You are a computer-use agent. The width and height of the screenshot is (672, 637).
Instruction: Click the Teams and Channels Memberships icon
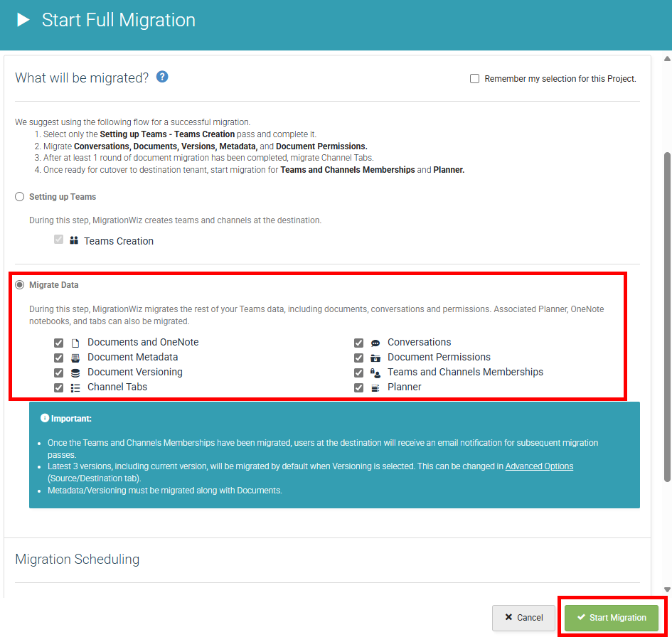375,373
